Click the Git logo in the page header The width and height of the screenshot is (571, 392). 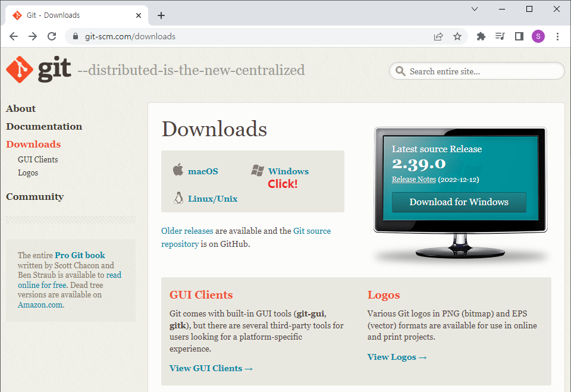(x=39, y=69)
